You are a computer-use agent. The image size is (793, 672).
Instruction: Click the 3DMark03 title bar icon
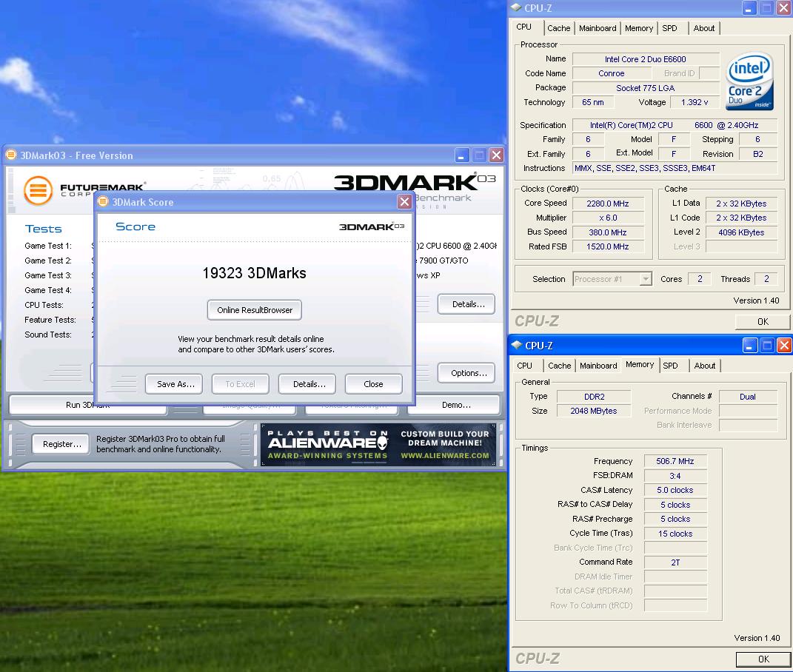click(11, 155)
